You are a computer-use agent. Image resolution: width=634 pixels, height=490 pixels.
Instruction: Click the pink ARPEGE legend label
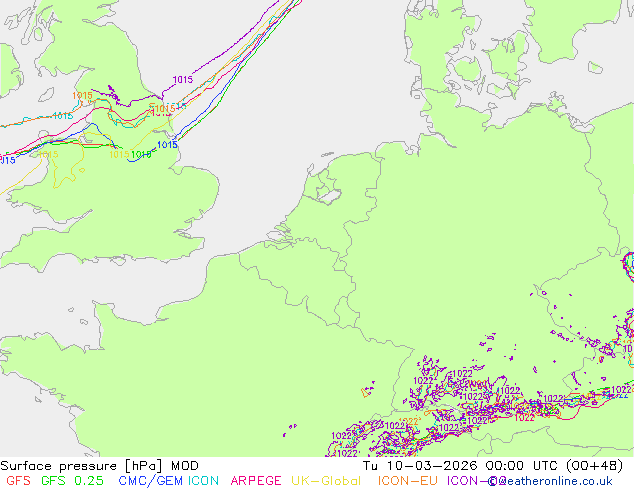click(x=256, y=481)
